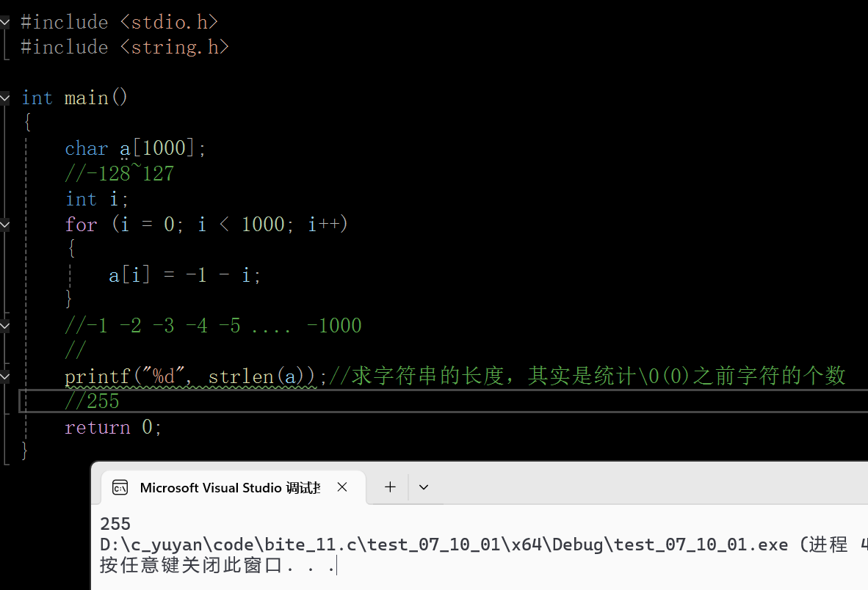This screenshot has width=868, height=590.
Task: Click the console terminal icon on tab
Action: [x=120, y=488]
